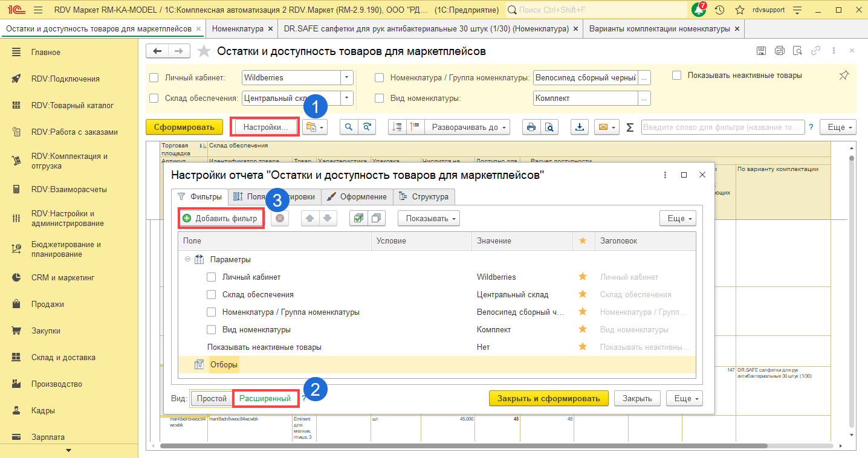Image resolution: width=868 pixels, height=458 pixels.
Task: Click the print preview icon
Action: coord(549,127)
